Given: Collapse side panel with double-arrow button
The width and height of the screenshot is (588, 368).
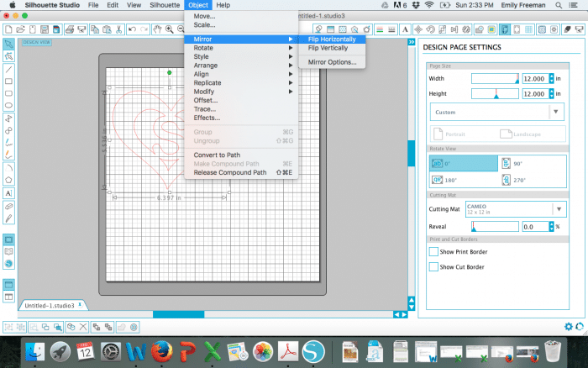Looking at the screenshot, I should [x=412, y=42].
